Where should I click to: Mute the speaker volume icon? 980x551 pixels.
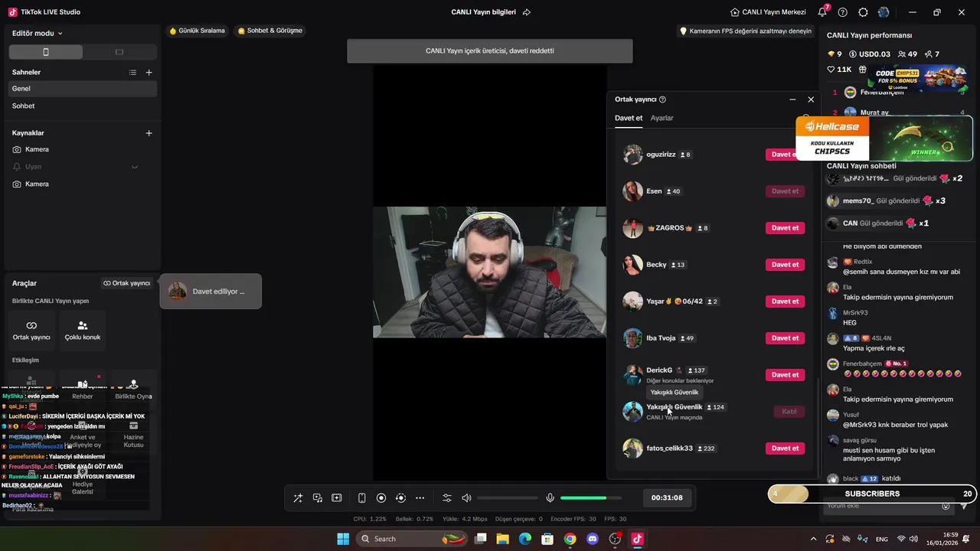[466, 498]
